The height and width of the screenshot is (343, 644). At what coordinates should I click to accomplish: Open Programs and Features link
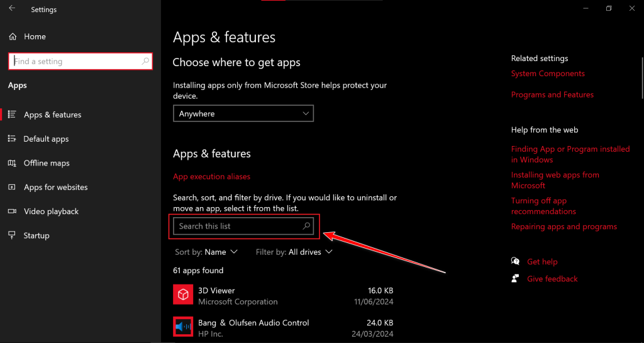[x=552, y=94]
